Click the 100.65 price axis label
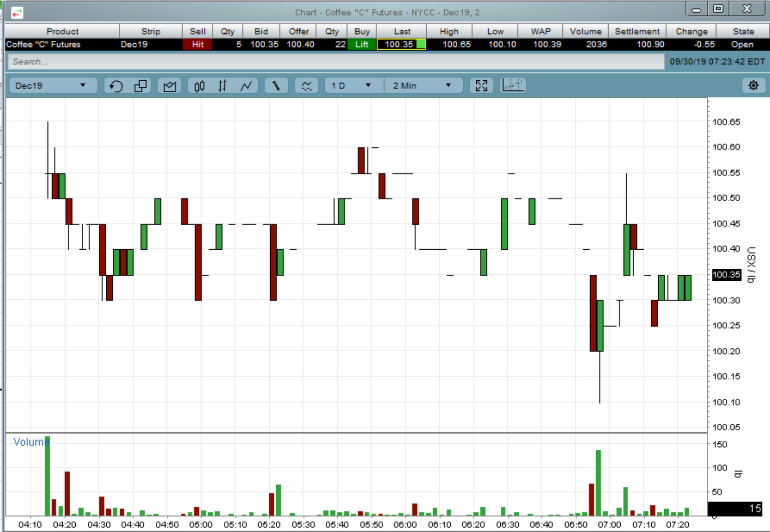Viewport: 770px width, 532px height. [726, 122]
